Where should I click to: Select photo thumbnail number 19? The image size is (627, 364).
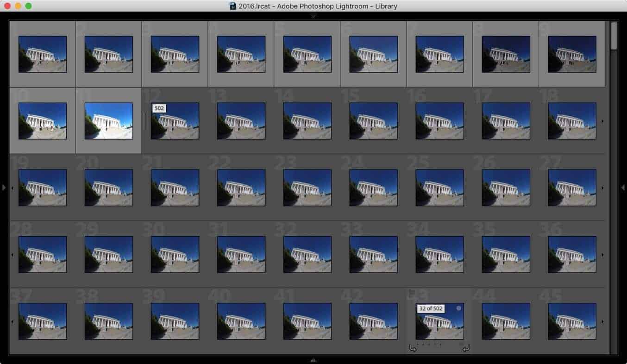tap(43, 188)
